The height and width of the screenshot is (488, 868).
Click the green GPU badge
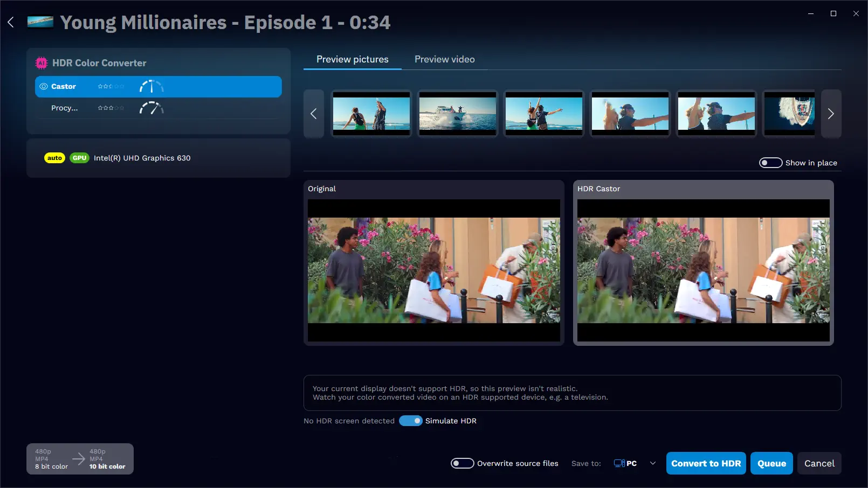point(79,158)
